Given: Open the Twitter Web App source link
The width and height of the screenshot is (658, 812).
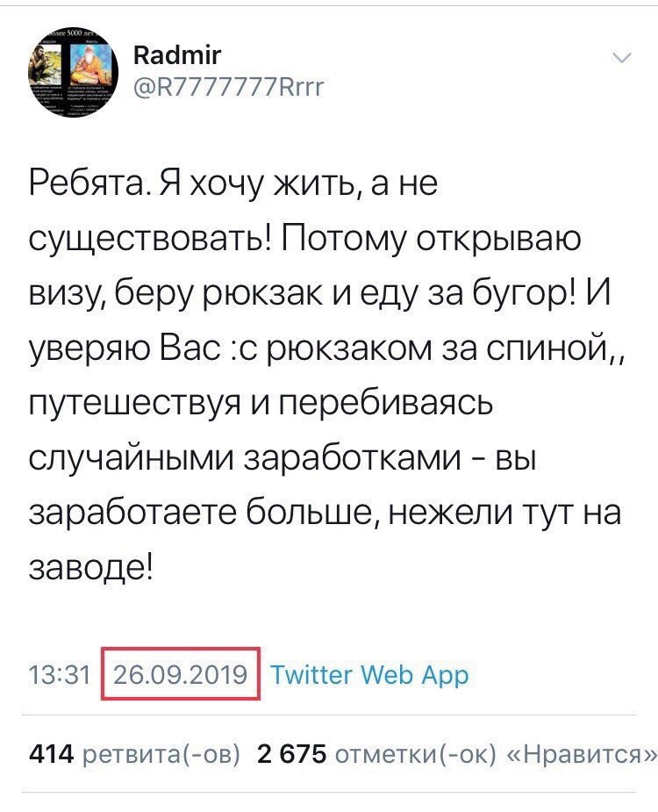Looking at the screenshot, I should [369, 675].
